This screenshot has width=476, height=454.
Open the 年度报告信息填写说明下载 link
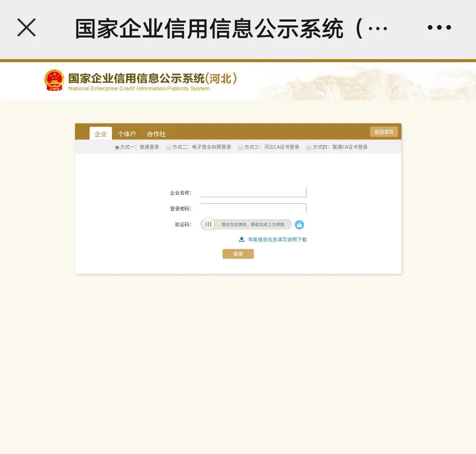pos(277,239)
